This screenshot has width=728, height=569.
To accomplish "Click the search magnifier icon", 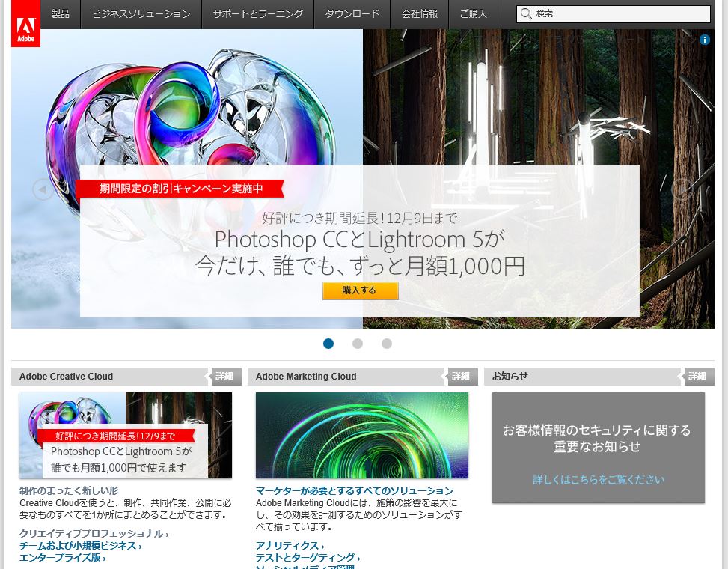I will tap(525, 13).
